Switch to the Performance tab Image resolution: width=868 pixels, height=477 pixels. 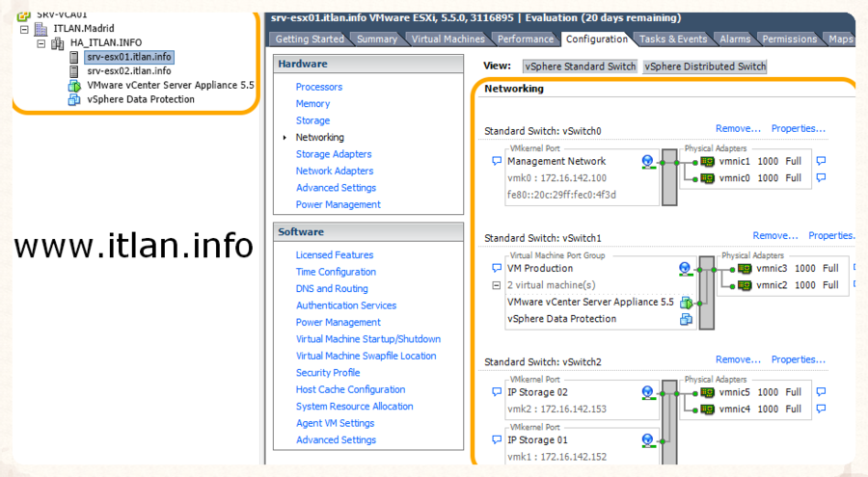[526, 40]
